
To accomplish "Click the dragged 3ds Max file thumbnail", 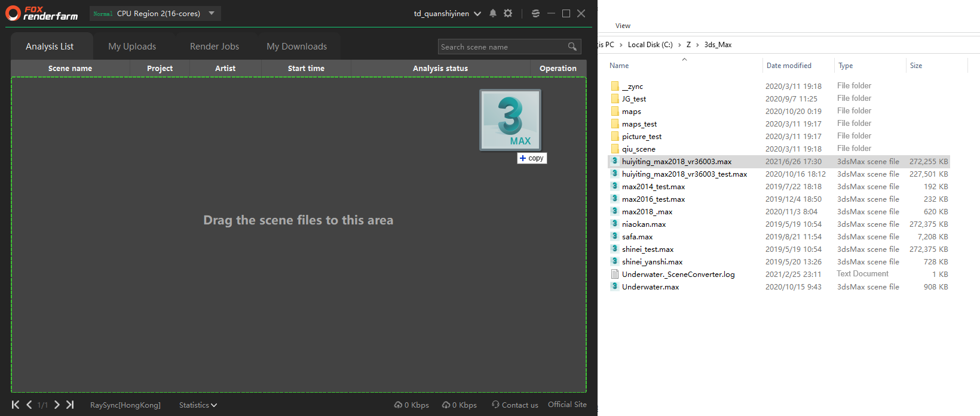I will [510, 120].
